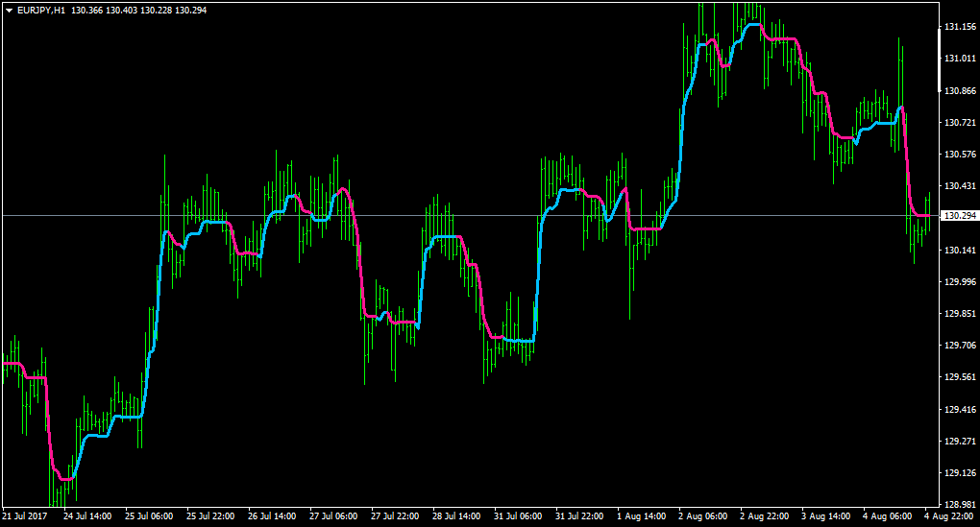Click the 130.141 price scale label
The width and height of the screenshot is (980, 527).
pos(960,251)
